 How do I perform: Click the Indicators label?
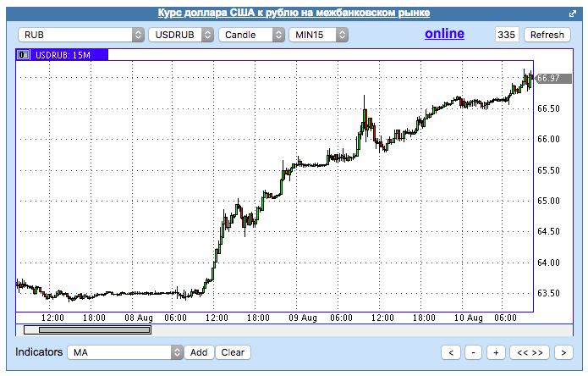pos(39,352)
